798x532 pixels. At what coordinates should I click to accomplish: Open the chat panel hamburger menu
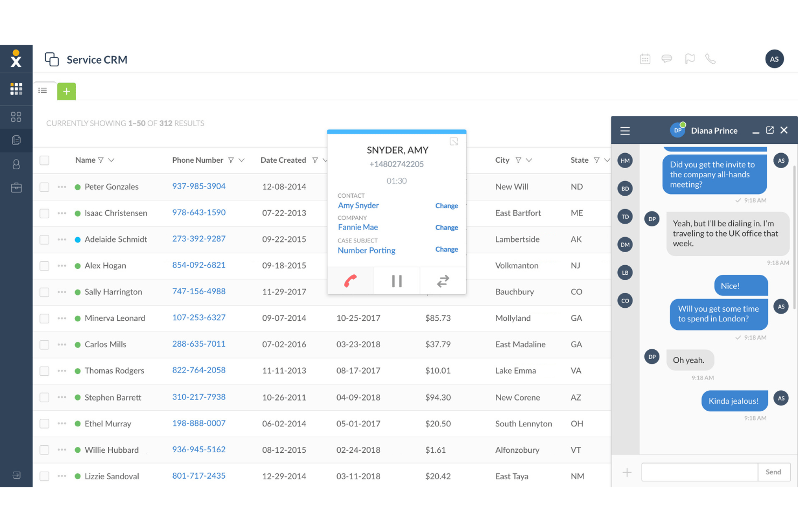[x=625, y=130]
